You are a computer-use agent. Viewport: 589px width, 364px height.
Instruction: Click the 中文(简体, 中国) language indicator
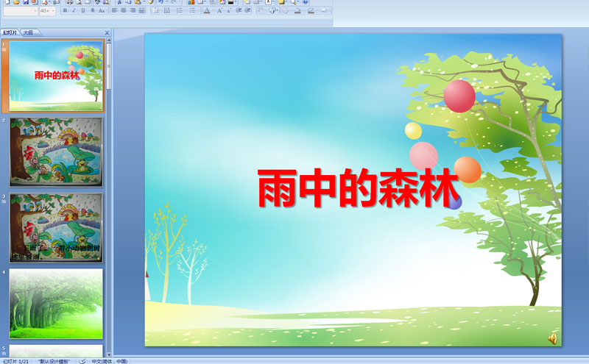pos(109,361)
